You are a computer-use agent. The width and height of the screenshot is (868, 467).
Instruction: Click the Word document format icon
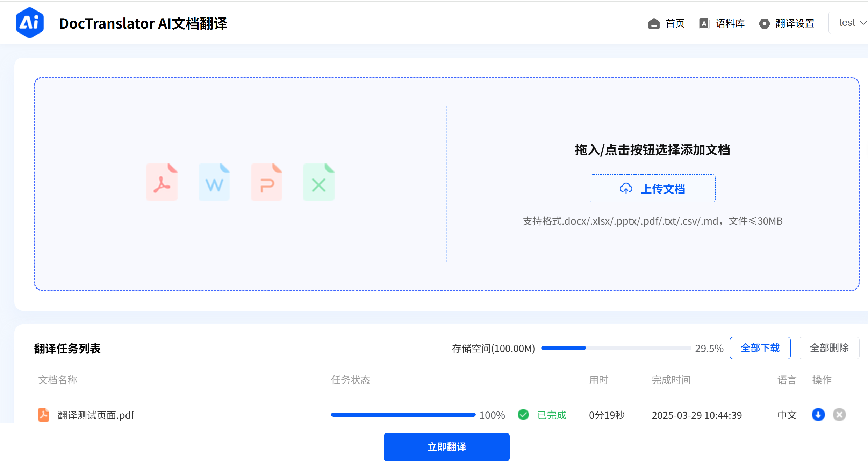214,182
